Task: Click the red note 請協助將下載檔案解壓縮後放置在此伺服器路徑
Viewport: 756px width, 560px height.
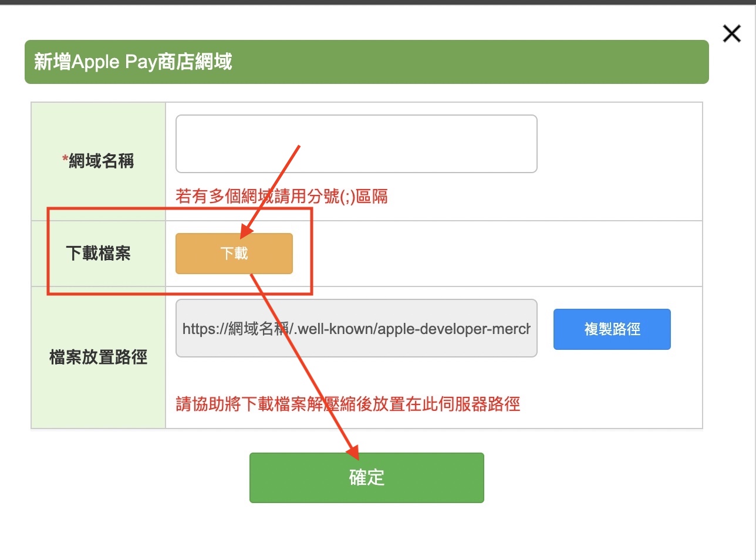Action: [x=348, y=404]
